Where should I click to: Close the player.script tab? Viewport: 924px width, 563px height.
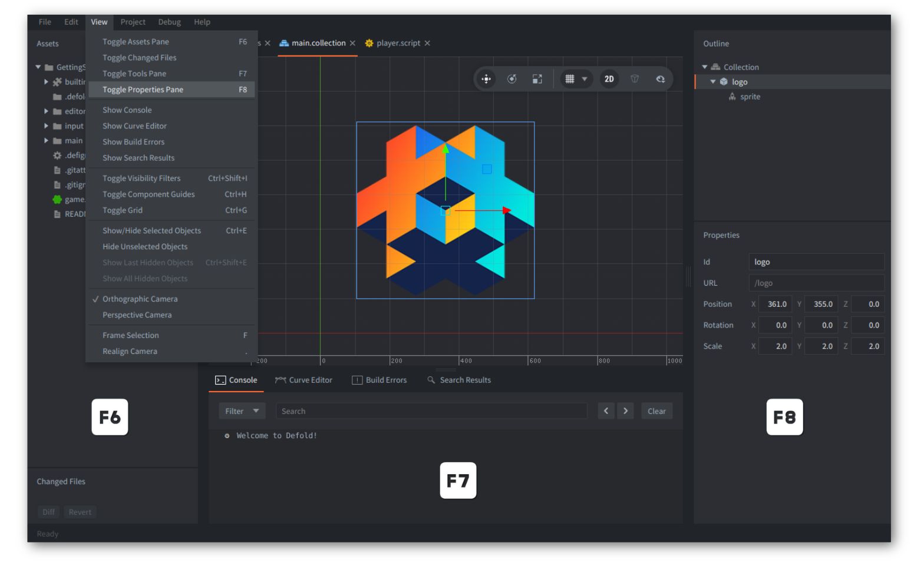[x=427, y=43]
